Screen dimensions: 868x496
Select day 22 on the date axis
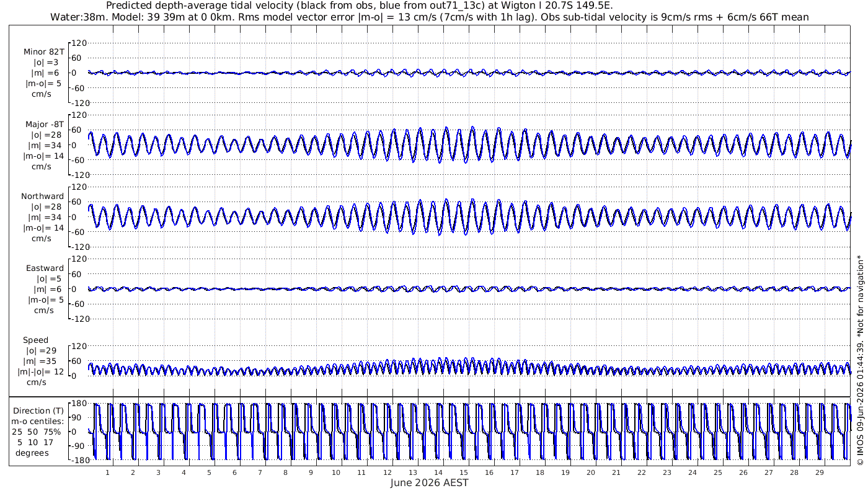tap(641, 472)
